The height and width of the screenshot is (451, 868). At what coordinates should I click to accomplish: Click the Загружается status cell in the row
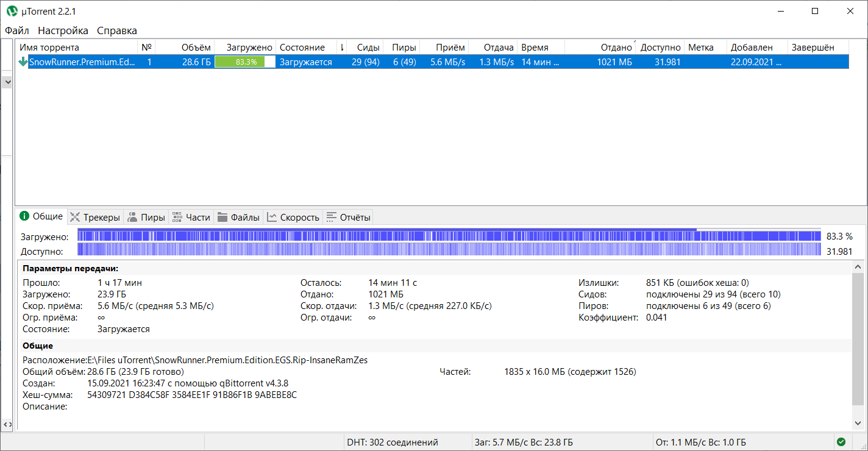coord(306,62)
